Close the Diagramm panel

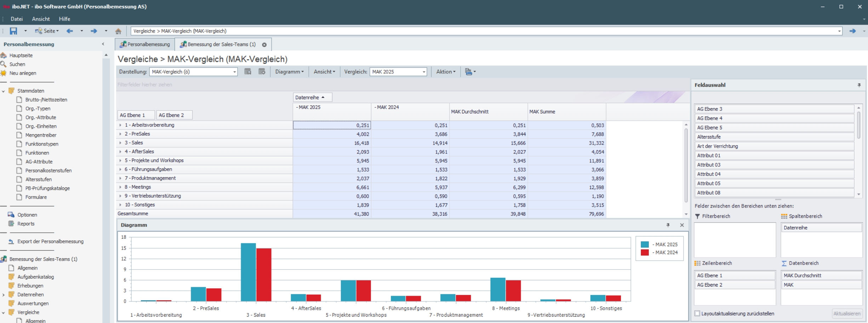point(682,225)
